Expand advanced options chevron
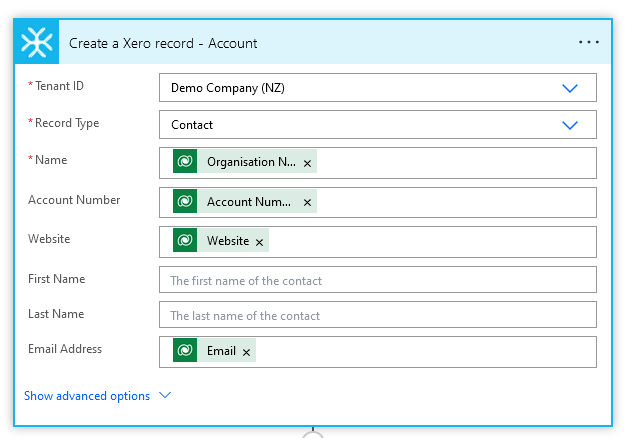 (x=165, y=395)
